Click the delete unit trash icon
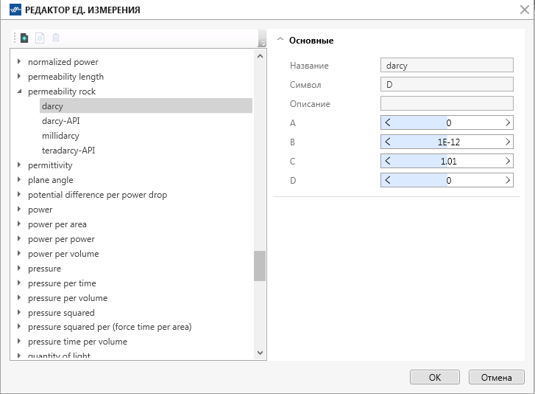This screenshot has width=535, height=394. click(x=56, y=38)
